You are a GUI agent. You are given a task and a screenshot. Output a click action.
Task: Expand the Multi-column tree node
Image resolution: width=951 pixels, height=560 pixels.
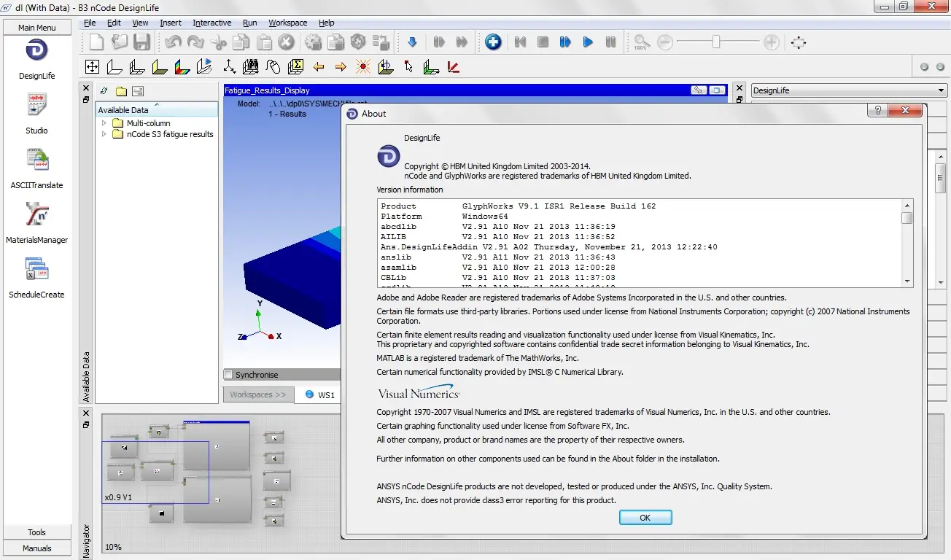point(104,123)
